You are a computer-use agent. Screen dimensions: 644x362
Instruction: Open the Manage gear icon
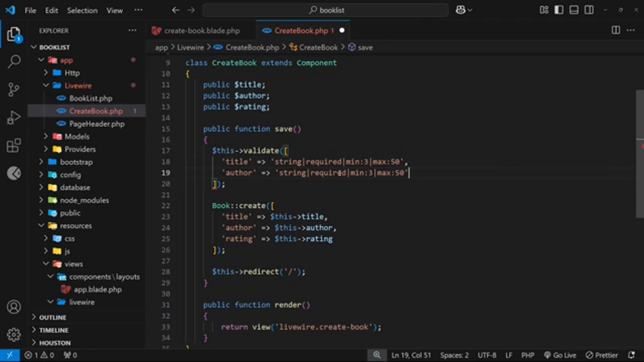pos(14,334)
